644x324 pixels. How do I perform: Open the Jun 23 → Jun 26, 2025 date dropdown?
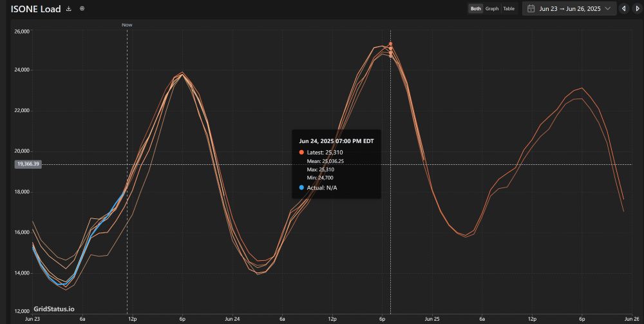[x=569, y=8]
